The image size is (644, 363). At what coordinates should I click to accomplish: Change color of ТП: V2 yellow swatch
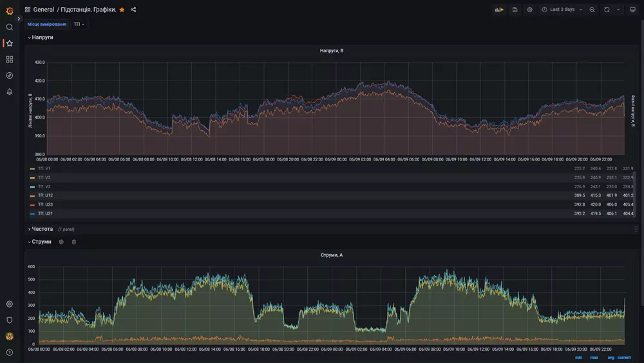click(x=32, y=178)
